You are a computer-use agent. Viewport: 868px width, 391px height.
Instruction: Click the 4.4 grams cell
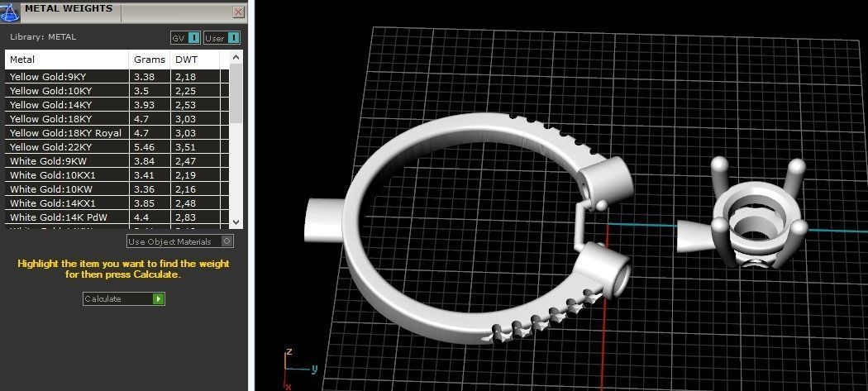pyautogui.click(x=150, y=217)
